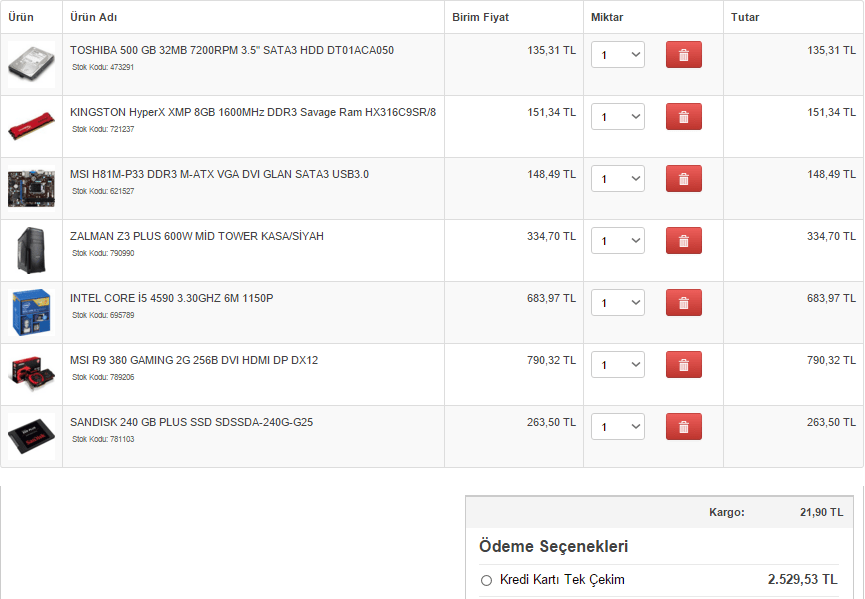Open the SanDisk SSD product thumbnail

pyautogui.click(x=31, y=437)
